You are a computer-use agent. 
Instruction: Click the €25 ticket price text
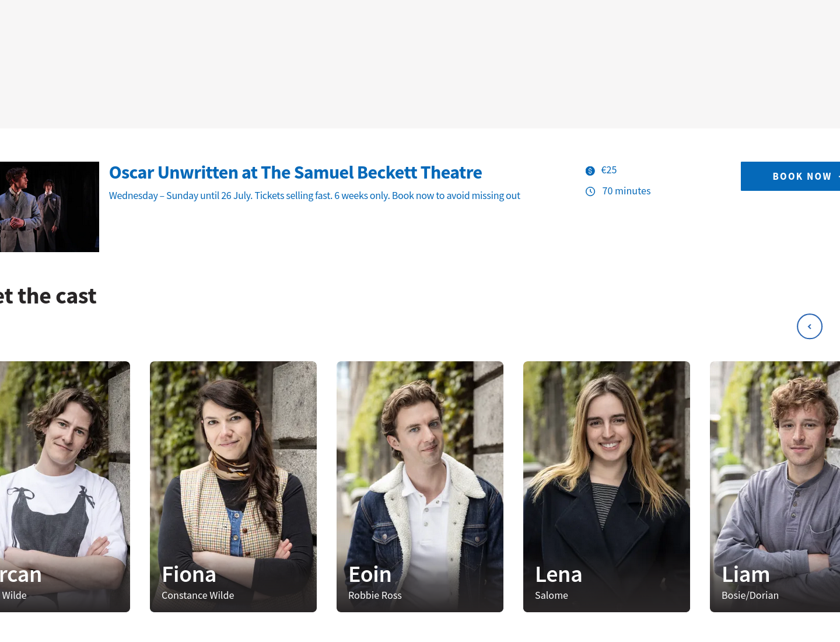coord(609,170)
